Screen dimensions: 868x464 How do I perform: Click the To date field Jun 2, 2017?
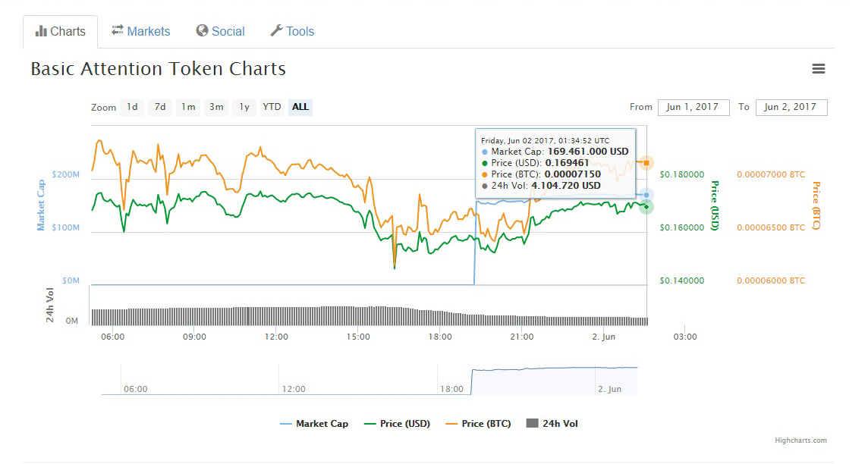coord(791,108)
